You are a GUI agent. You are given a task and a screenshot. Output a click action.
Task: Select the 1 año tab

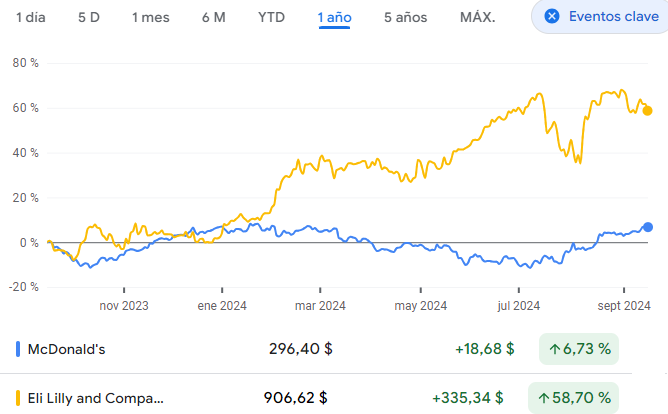(x=334, y=17)
